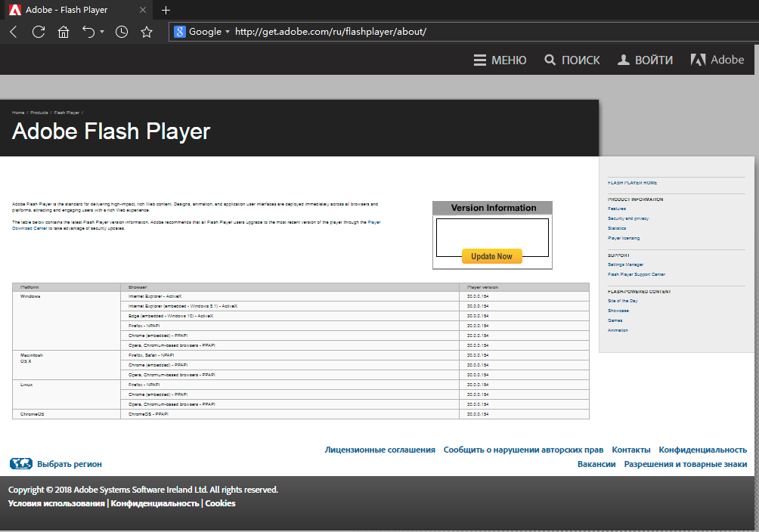Expand the dropdown arrow beside the undo icon

tap(102, 32)
